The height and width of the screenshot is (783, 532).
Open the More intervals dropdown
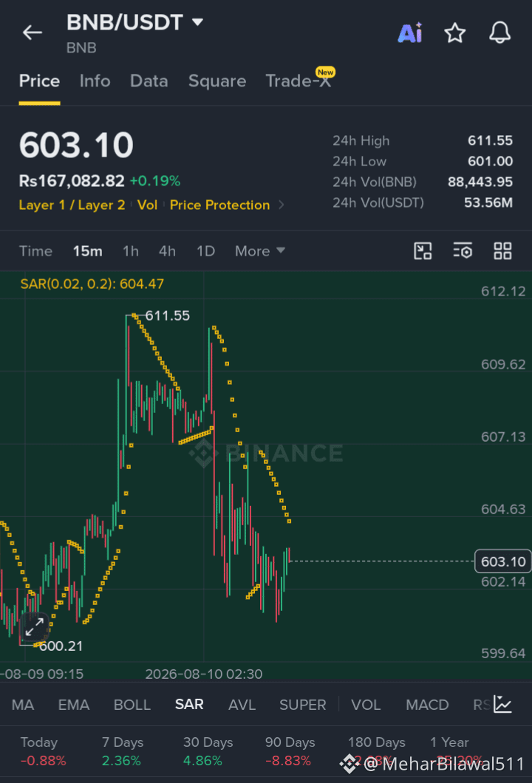tap(260, 251)
